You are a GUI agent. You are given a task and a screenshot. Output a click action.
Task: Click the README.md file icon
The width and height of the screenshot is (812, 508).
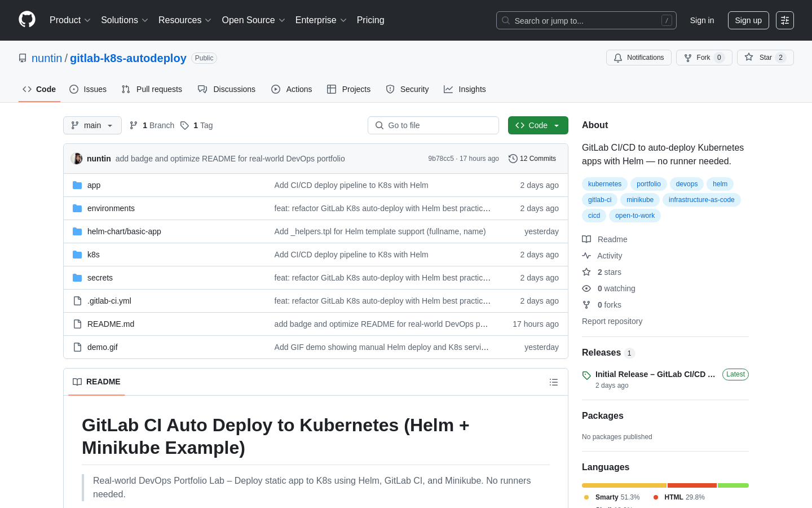(77, 324)
